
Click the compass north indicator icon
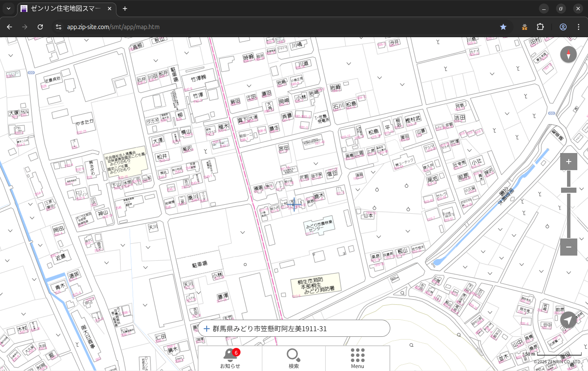(x=568, y=55)
